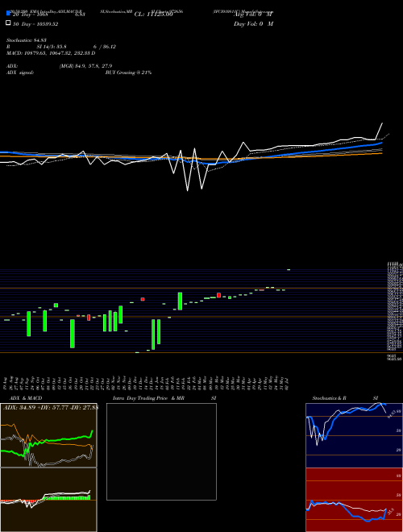The width and height of the screenshot is (403, 532).
Task: Click the final peak of the white price line
Action: [382, 123]
